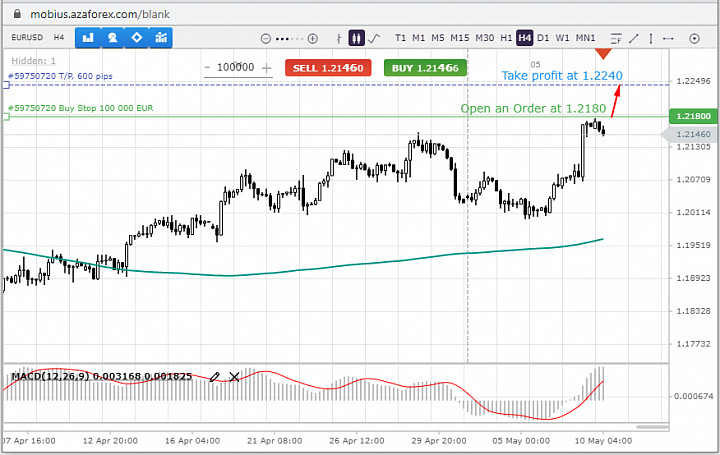The width and height of the screenshot is (720, 455).
Task: Select the #59750720 T/P, 600 pips label
Action: pyautogui.click(x=60, y=76)
